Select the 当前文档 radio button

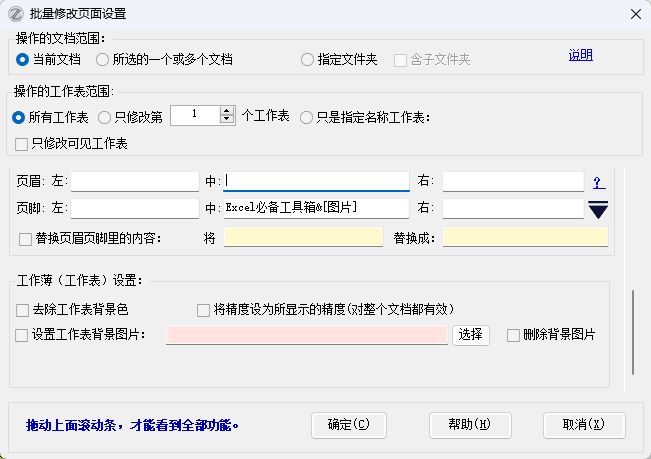pyautogui.click(x=23, y=60)
